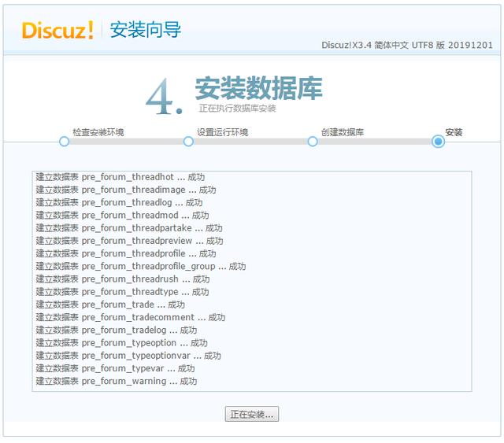Viewport: 504px width, 443px height.
Task: Click the pre_forum_threadprofile ... 成功 log line
Action: click(126, 253)
